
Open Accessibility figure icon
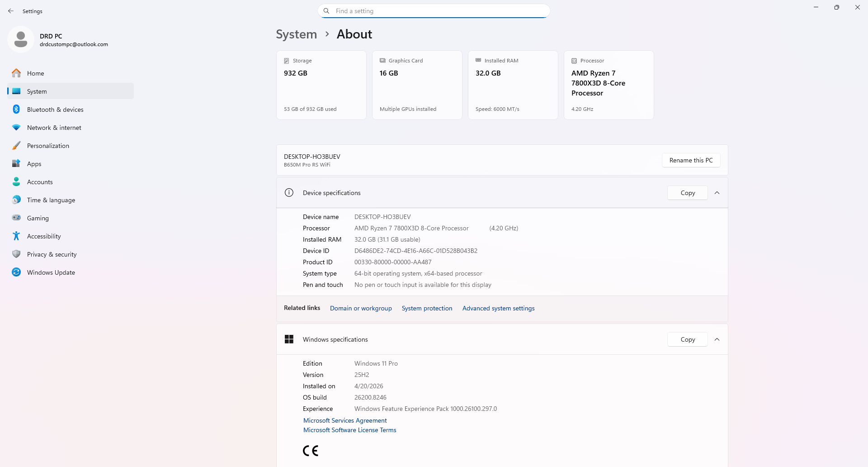pyautogui.click(x=16, y=236)
